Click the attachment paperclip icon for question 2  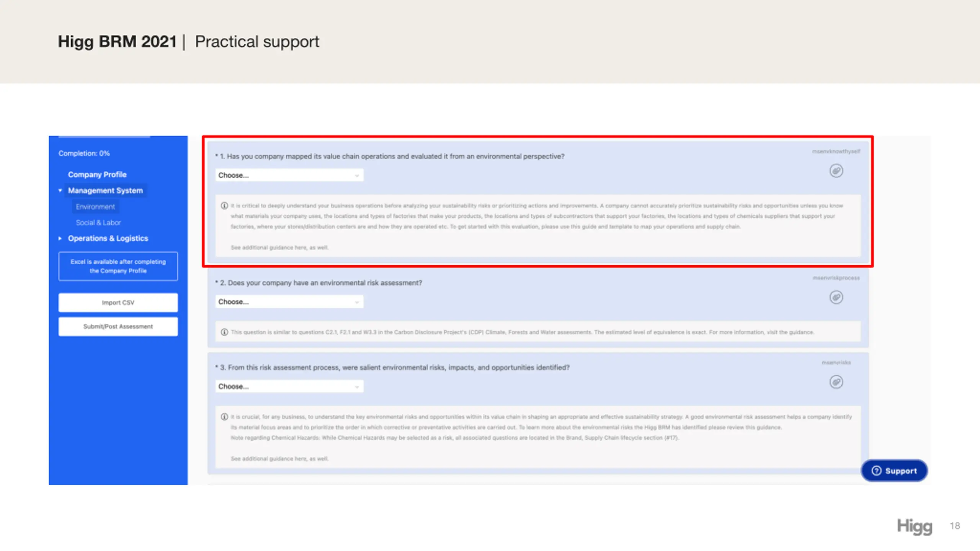point(836,297)
